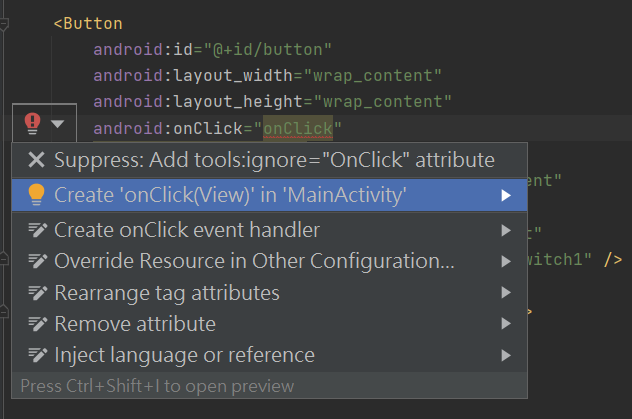Select Rearrange tag attributes

pos(270,292)
